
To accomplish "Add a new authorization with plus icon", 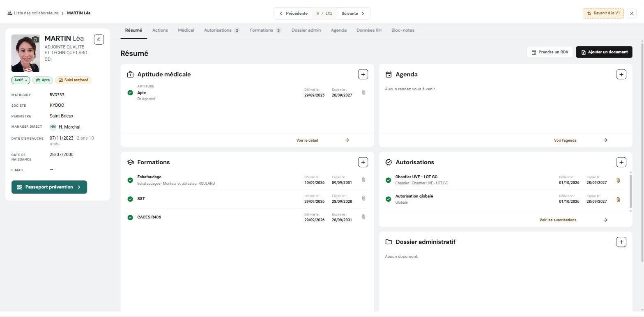I will tap(621, 162).
